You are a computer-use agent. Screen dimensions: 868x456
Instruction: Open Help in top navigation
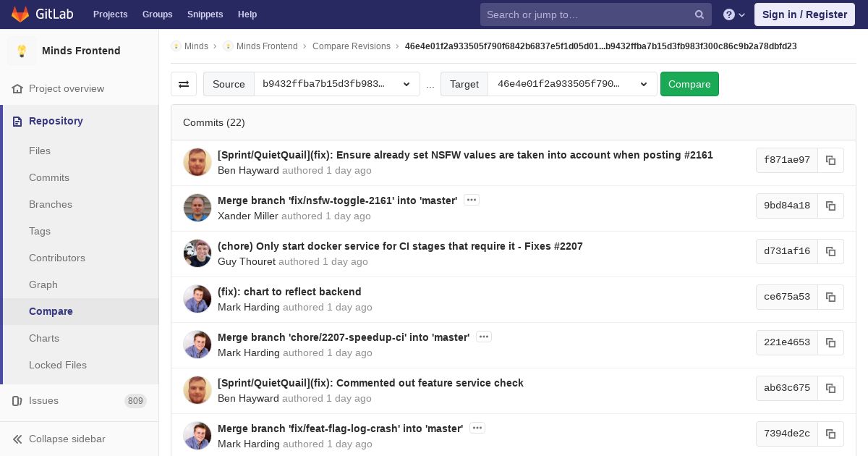click(247, 14)
